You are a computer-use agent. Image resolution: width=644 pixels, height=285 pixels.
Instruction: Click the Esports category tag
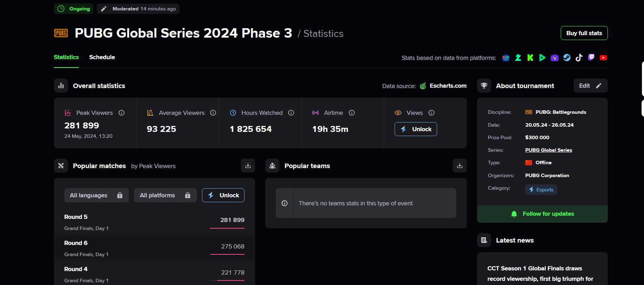tap(541, 190)
